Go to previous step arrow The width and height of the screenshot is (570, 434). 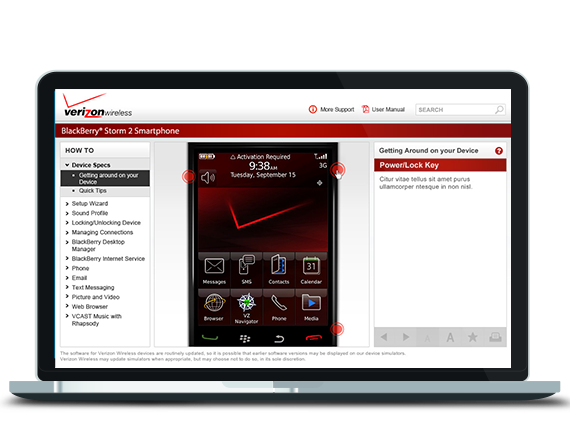click(384, 337)
